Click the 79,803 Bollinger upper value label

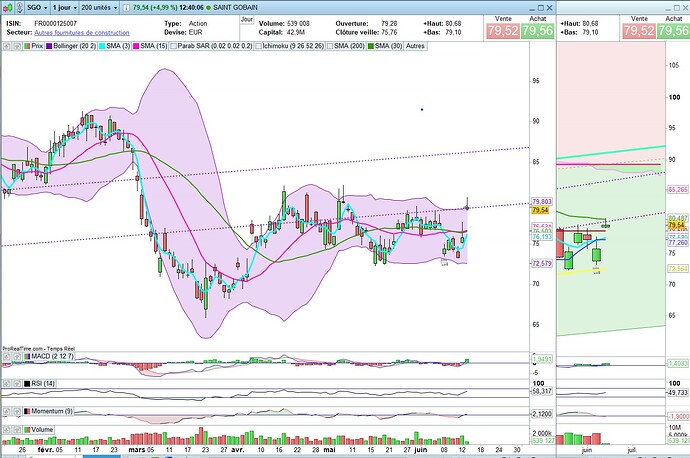pos(542,202)
